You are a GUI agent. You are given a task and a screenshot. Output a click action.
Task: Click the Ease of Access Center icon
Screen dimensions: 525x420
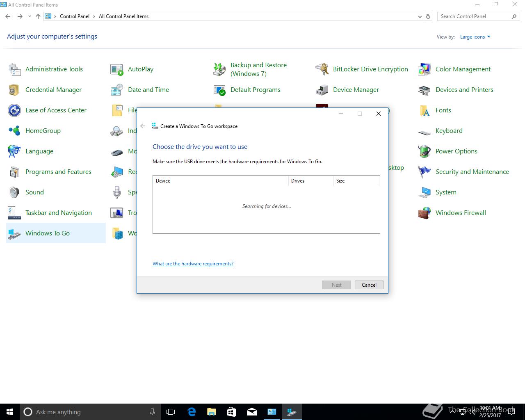pyautogui.click(x=14, y=110)
